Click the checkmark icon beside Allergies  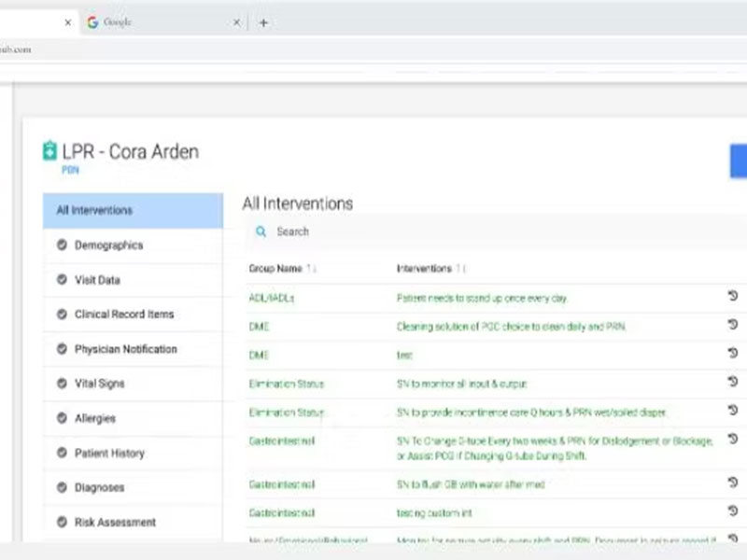[x=62, y=418]
